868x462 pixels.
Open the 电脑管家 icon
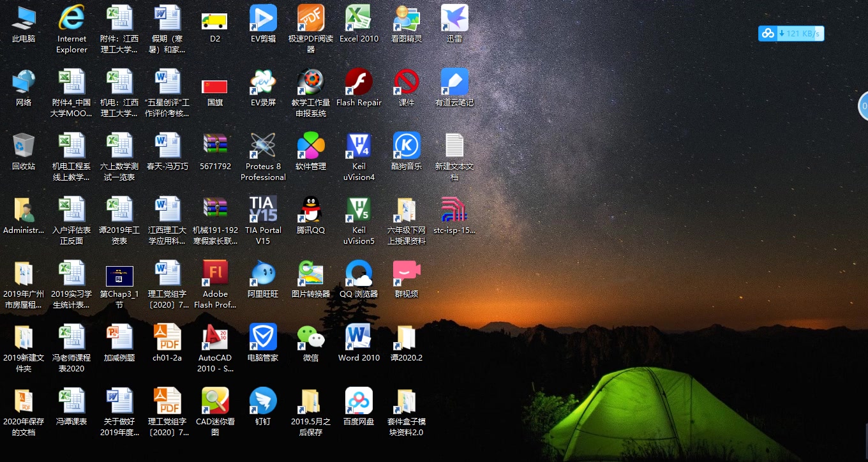[x=263, y=337]
